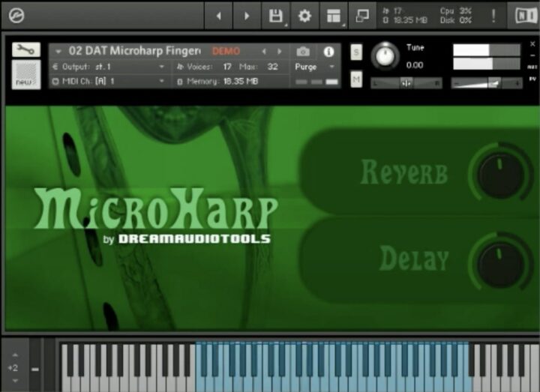
Task: Toggle the Mute M button
Action: [x=356, y=79]
